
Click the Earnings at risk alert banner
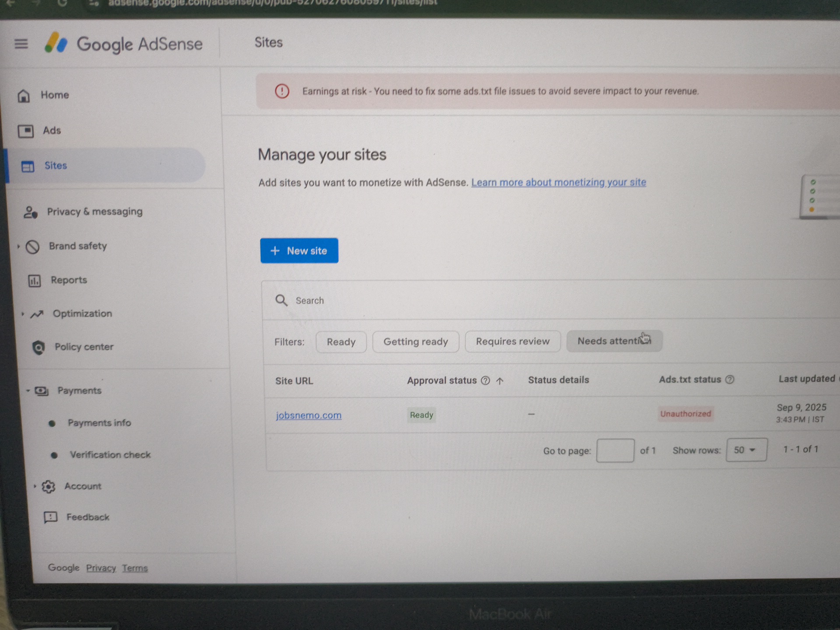(548, 91)
